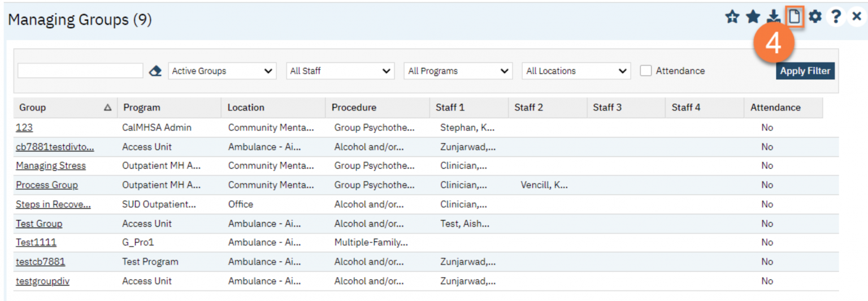The width and height of the screenshot is (868, 301).
Task: Open the Managing Stress group link
Action: [x=51, y=166]
